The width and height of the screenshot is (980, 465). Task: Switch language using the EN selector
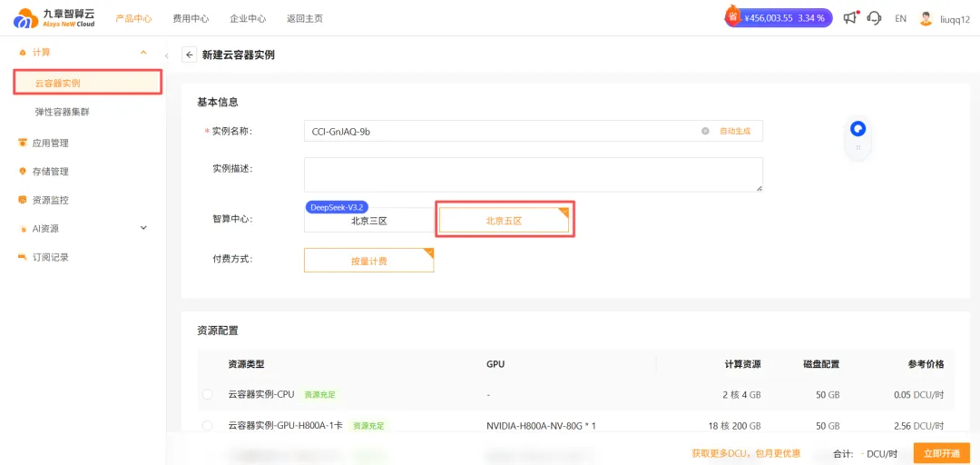900,18
